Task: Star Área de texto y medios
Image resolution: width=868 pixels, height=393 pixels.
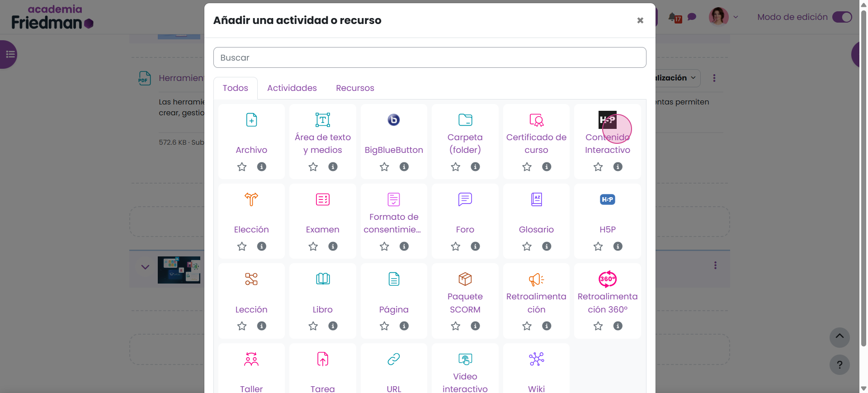Action: coord(313,167)
